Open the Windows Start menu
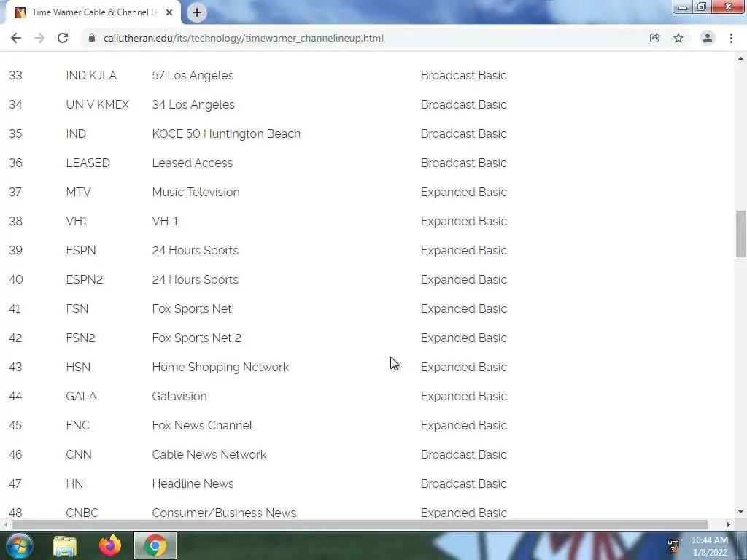Viewport: 747px width, 560px height. tap(20, 545)
